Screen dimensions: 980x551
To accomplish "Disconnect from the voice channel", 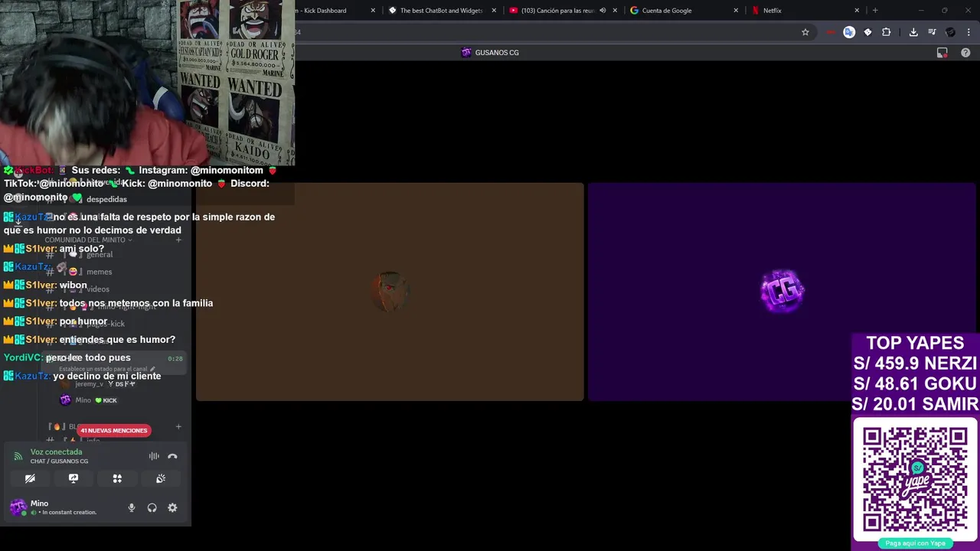I will click(172, 456).
